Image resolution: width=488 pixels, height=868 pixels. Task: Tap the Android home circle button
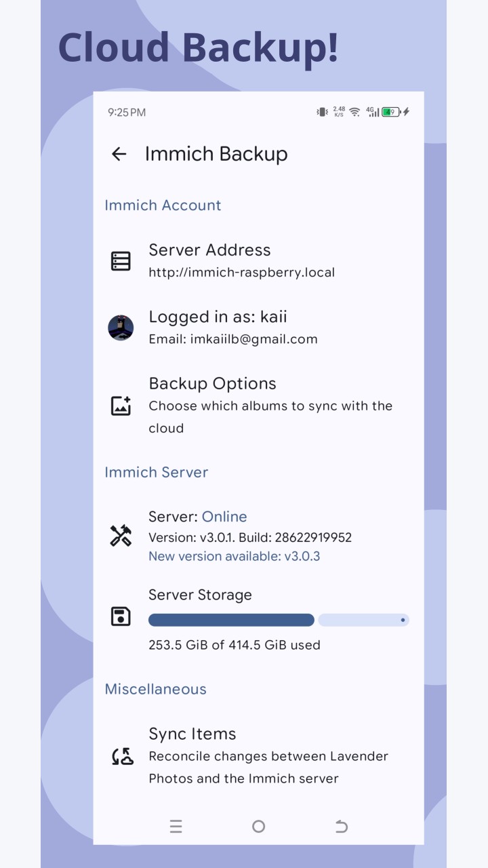tap(258, 826)
